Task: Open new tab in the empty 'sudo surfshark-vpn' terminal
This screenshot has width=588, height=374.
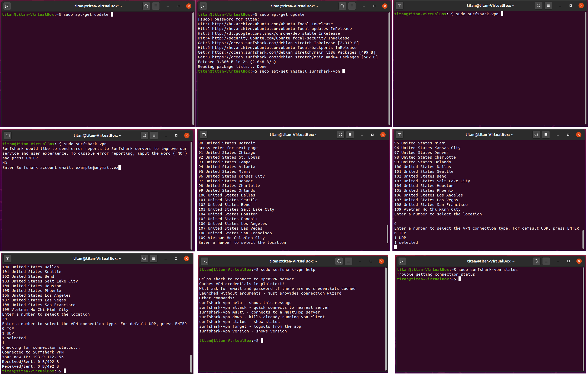Action: pos(400,6)
